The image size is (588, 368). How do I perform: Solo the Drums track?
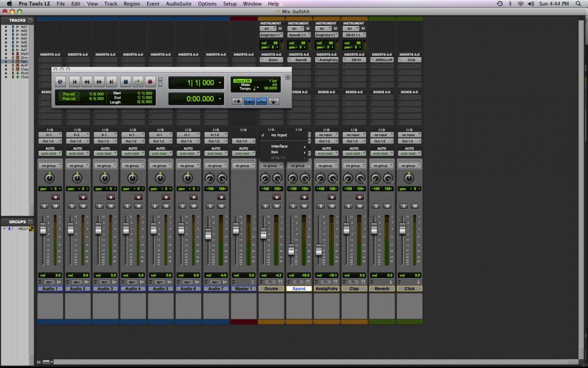click(x=266, y=206)
